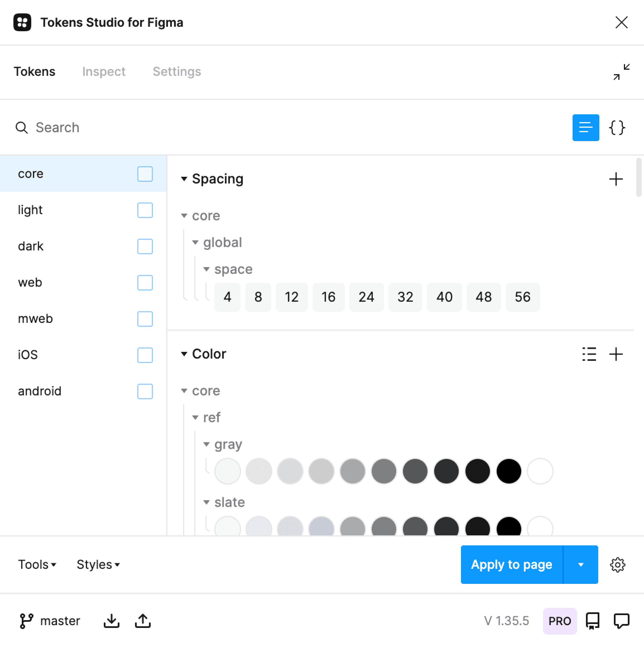
Task: Open Apply to page options arrow
Action: (581, 565)
